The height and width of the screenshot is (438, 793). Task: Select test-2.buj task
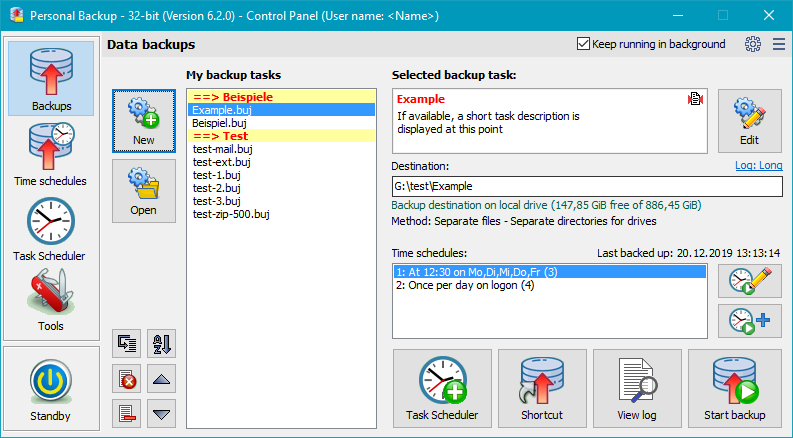282,188
